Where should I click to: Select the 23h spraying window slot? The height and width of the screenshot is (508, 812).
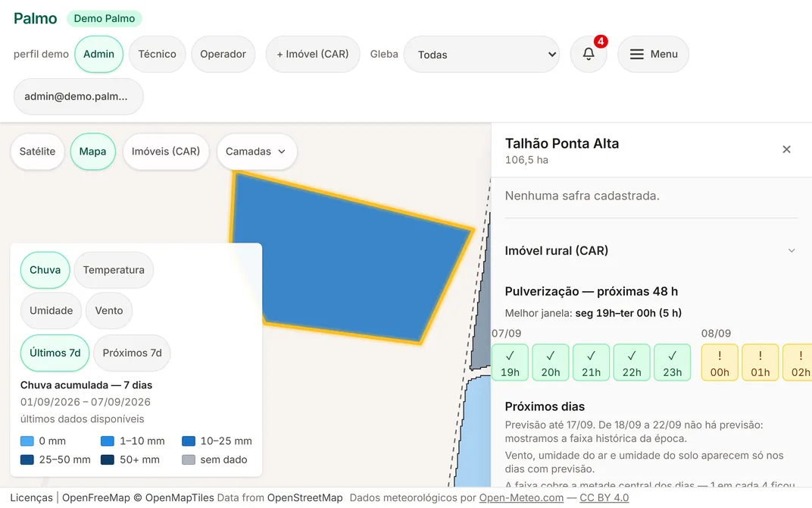pos(672,362)
